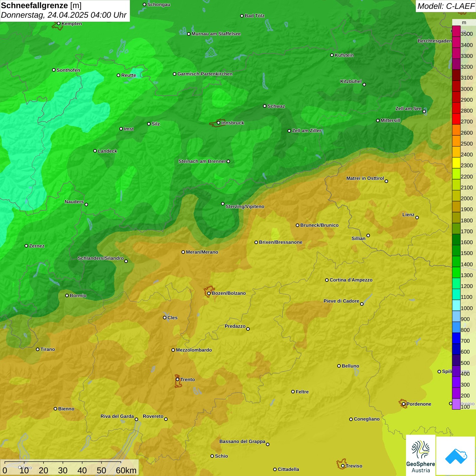Select the Bormio map dot
The image size is (476, 476).
(x=67, y=295)
